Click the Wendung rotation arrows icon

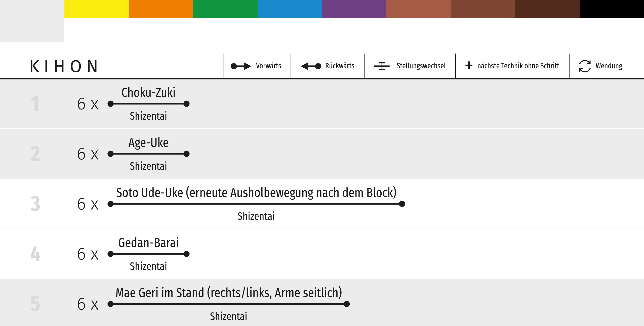585,66
